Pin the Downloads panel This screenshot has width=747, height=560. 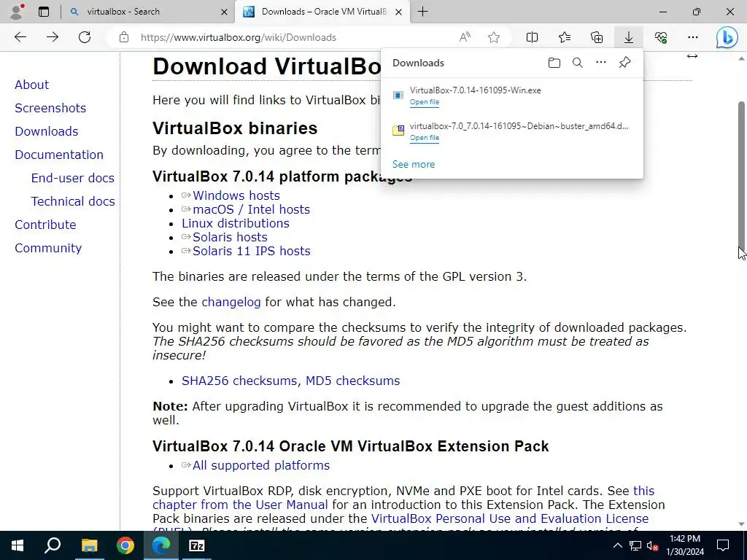pos(624,63)
